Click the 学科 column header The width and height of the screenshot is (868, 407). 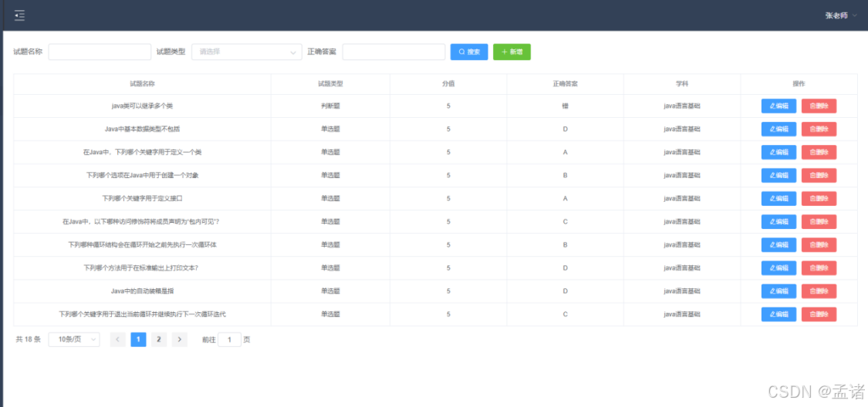tap(682, 84)
